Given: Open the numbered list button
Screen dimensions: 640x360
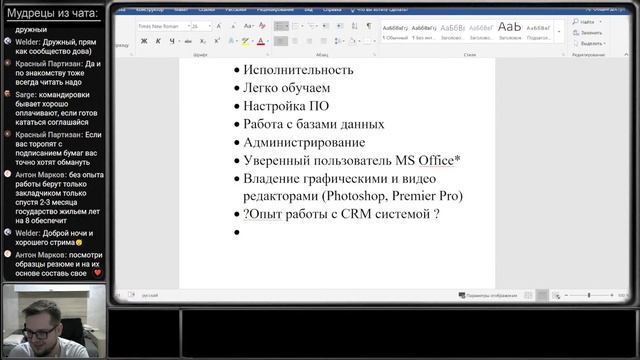Looking at the screenshot, I should pyautogui.click(x=296, y=26).
